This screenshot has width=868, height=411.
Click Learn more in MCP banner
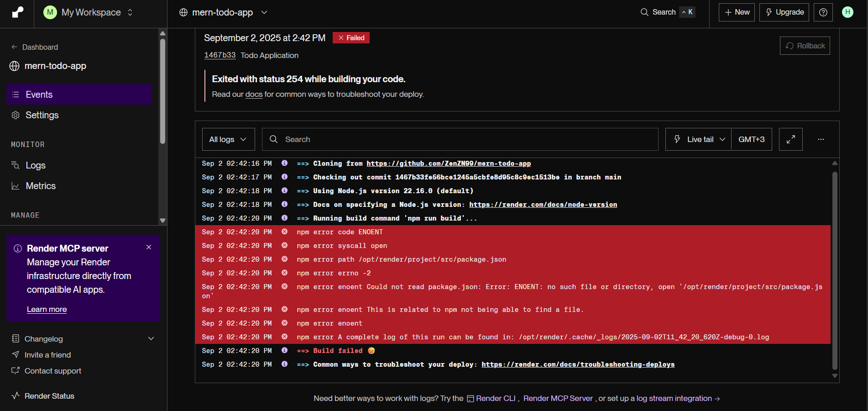point(47,309)
